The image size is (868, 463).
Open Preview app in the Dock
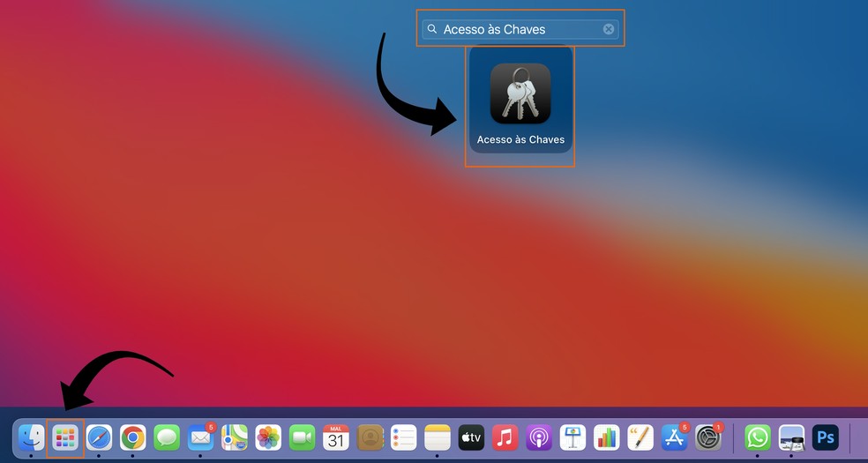click(x=791, y=437)
